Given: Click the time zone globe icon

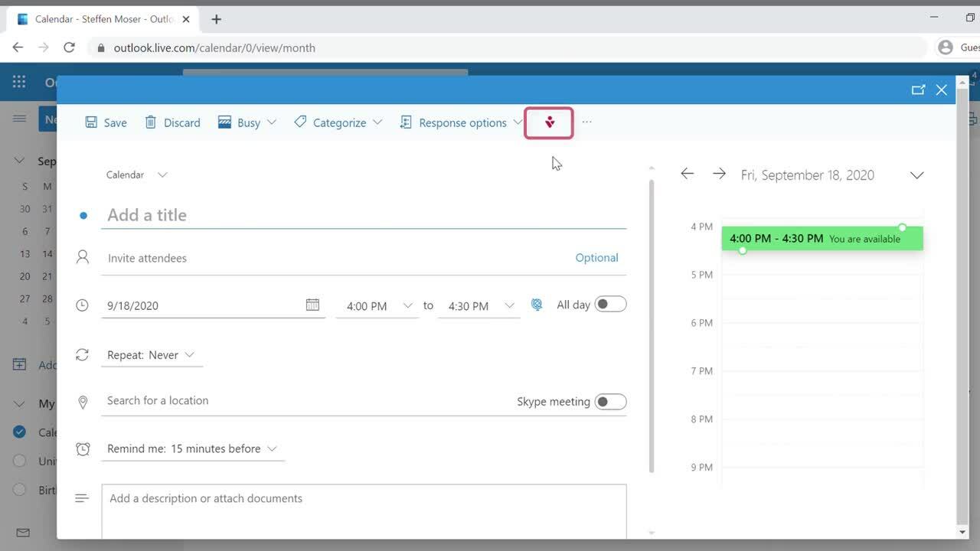Looking at the screenshot, I should [537, 305].
